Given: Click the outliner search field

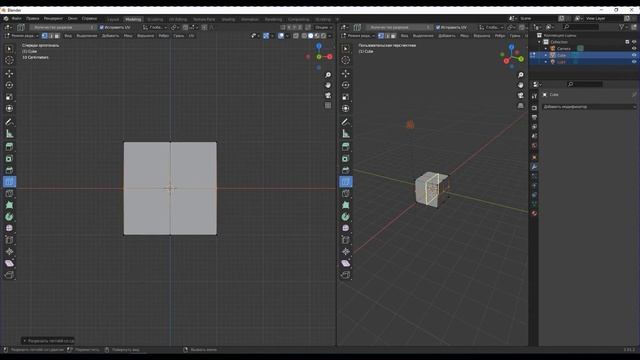Looking at the screenshot, I should pyautogui.click(x=580, y=27).
